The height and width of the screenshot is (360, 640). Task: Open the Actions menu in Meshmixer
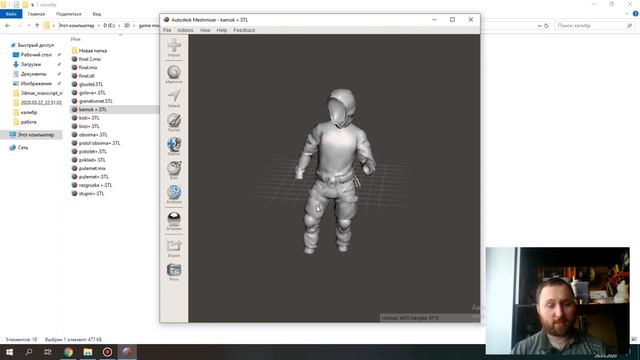tap(185, 30)
